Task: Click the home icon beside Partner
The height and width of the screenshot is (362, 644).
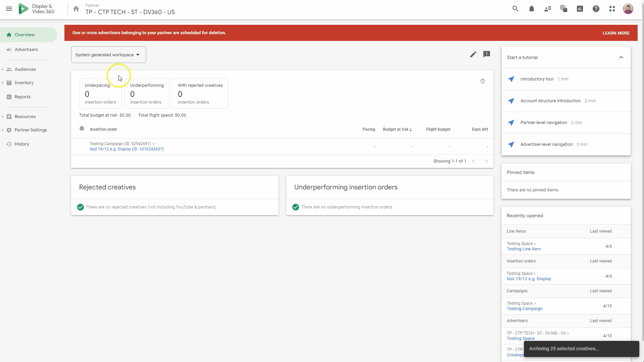Action: 76,9
